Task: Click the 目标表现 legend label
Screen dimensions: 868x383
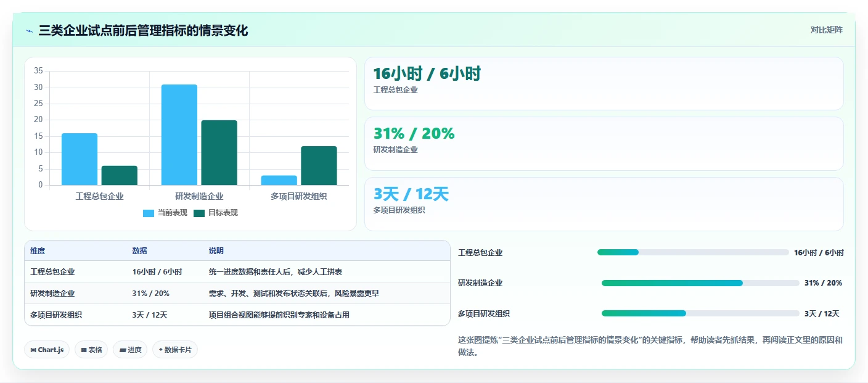Action: (x=223, y=213)
